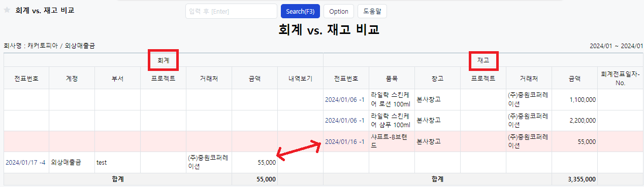The width and height of the screenshot is (644, 187).
Task: Toggle the favorite star icon beside the title
Action: point(7,10)
